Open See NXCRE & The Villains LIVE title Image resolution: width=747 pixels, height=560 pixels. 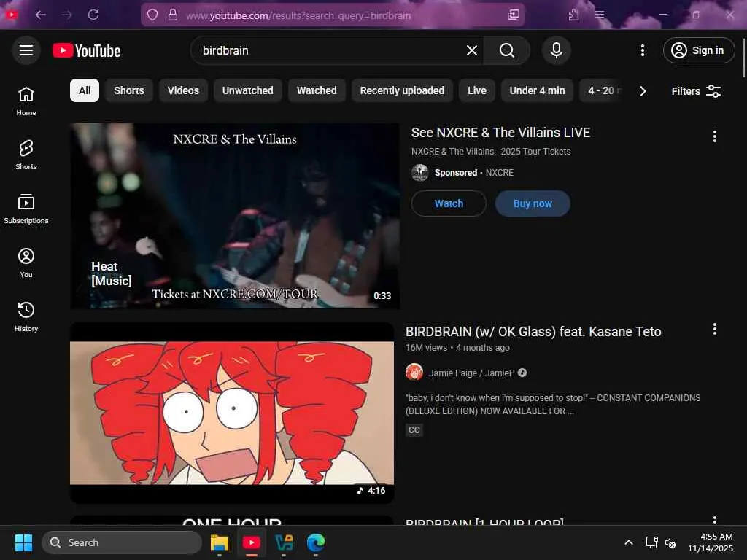click(x=500, y=133)
